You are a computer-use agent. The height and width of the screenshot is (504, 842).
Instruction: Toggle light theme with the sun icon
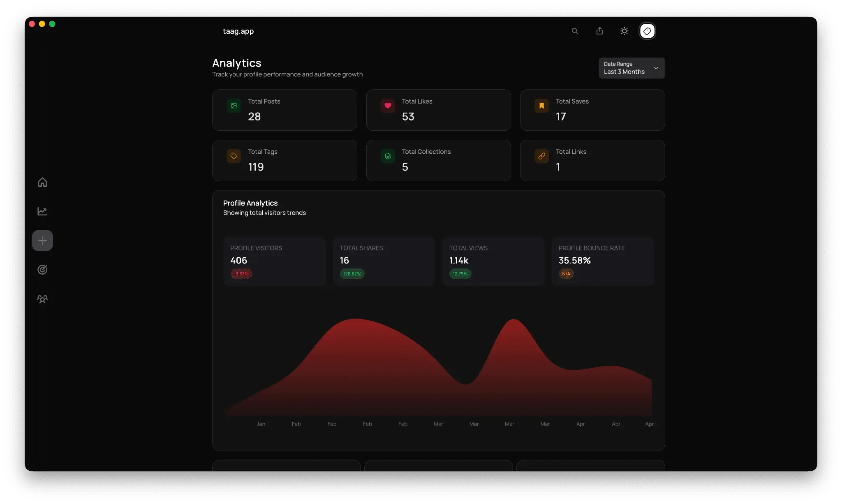point(625,31)
